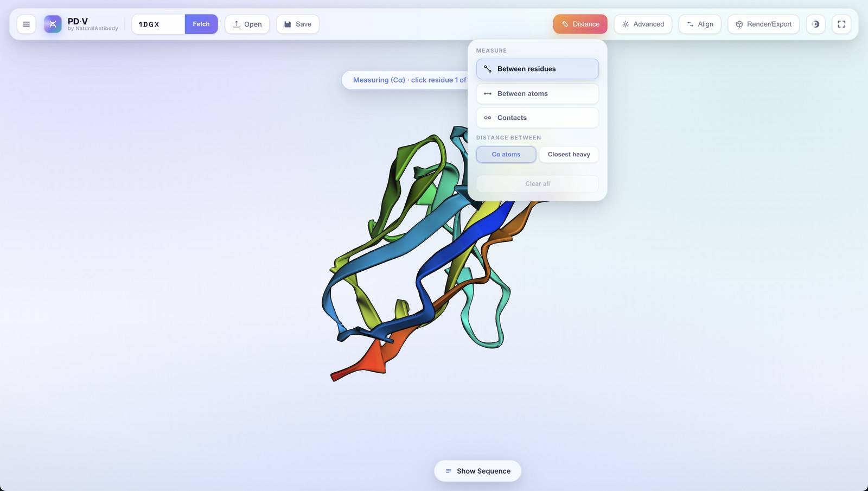Collapse the Distance dropdown panel
This screenshot has width=868, height=491.
pyautogui.click(x=580, y=24)
